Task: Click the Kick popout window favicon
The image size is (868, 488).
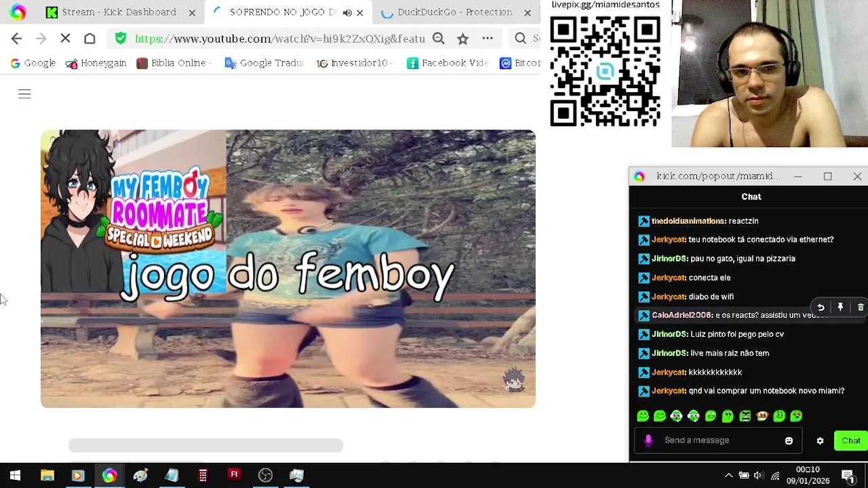Action: click(639, 176)
